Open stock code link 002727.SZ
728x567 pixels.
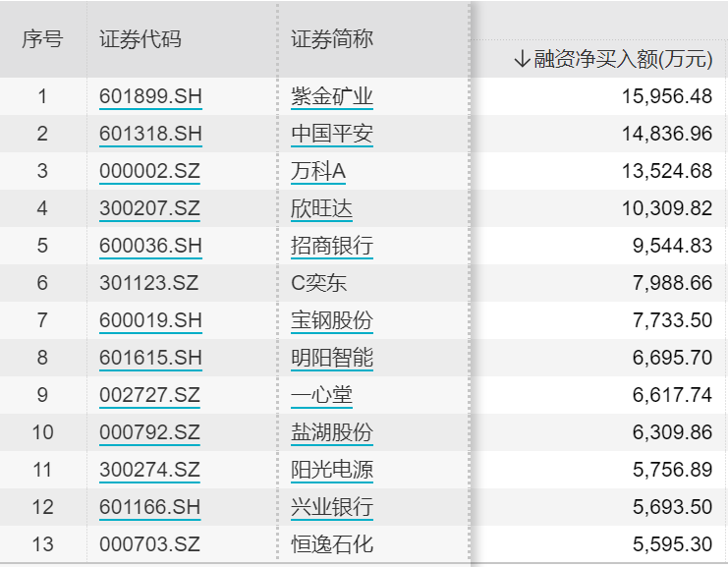coord(149,395)
